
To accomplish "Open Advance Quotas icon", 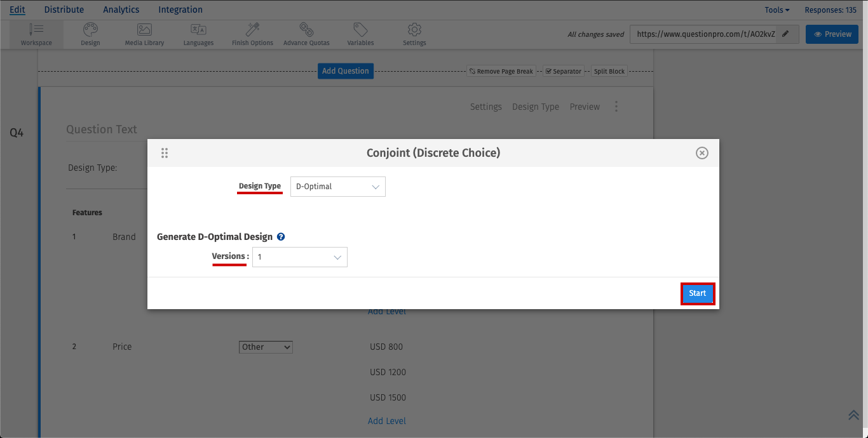I will pyautogui.click(x=306, y=30).
